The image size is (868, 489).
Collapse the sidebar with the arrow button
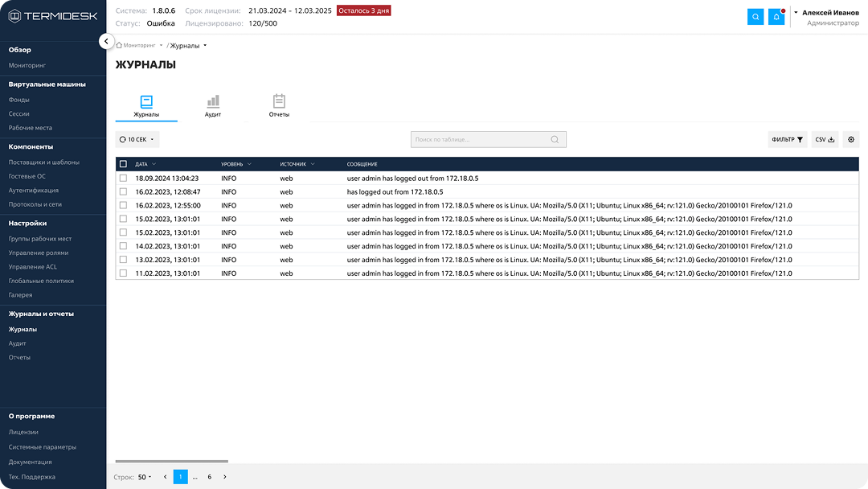[106, 41]
